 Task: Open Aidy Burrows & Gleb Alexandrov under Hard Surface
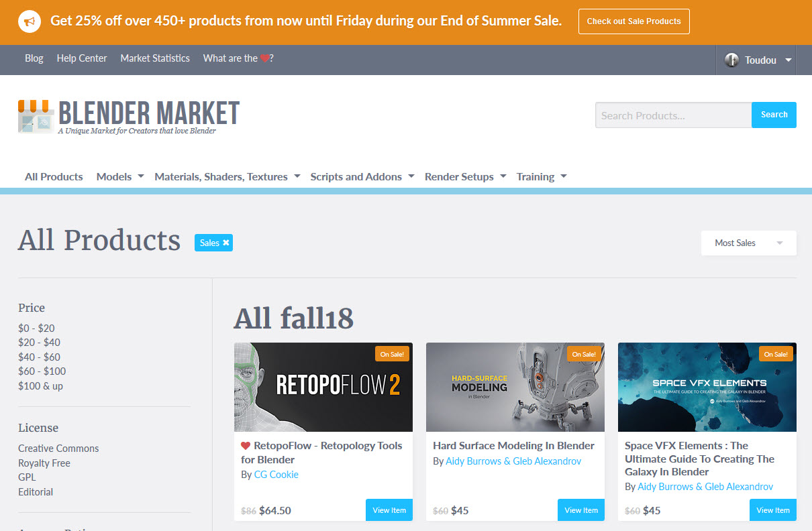click(513, 461)
